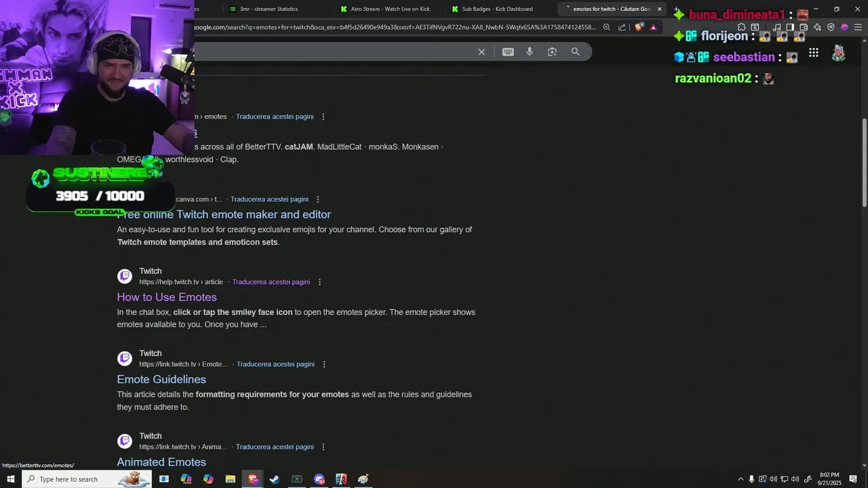Screen dimensions: 868x488
Task: Open tray microphone icon
Action: pyautogui.click(x=751, y=479)
